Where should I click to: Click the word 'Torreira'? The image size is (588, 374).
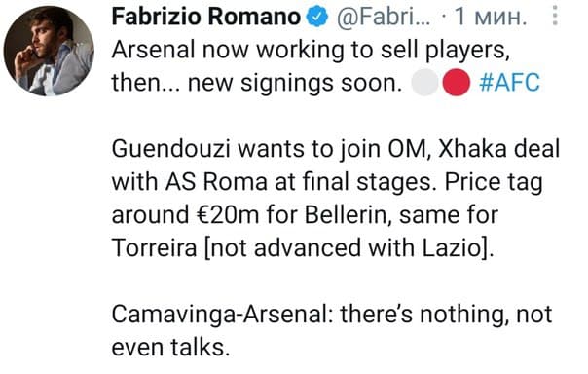[154, 248]
